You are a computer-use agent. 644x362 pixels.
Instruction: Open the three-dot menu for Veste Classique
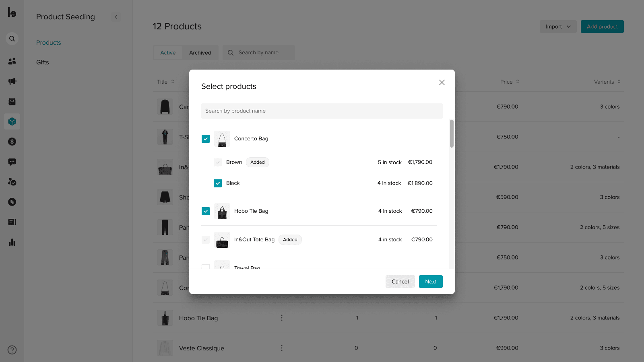(x=282, y=348)
